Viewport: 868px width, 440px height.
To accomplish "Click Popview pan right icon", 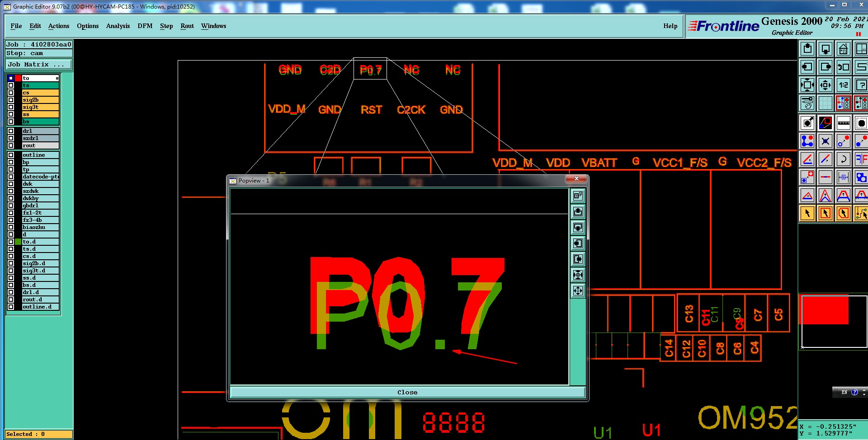I will (x=578, y=259).
